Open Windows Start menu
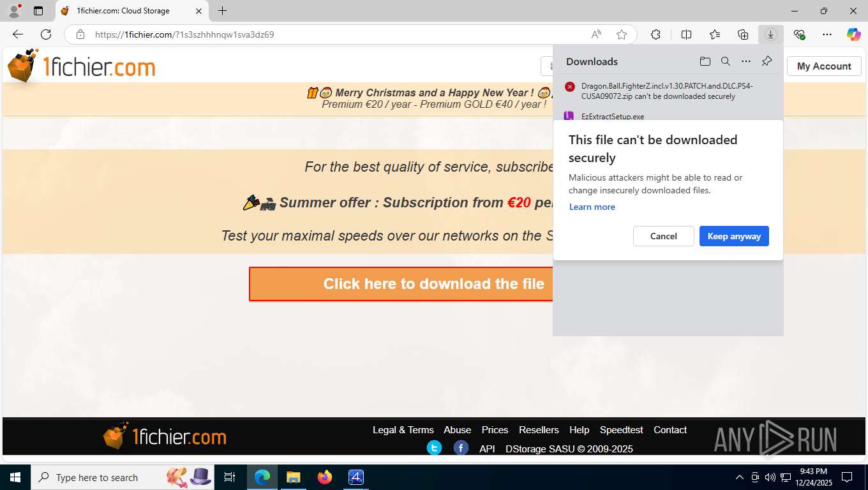Viewport: 868px width, 490px height. click(x=15, y=477)
